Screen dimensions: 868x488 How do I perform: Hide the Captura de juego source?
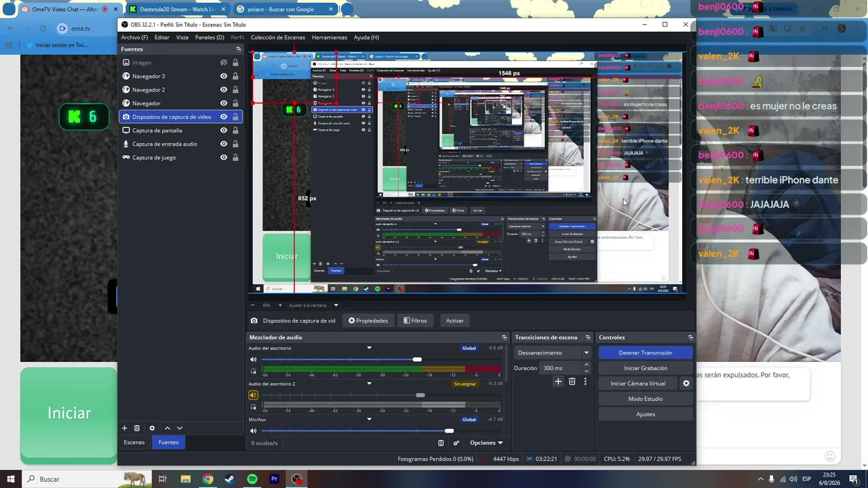[x=224, y=157]
